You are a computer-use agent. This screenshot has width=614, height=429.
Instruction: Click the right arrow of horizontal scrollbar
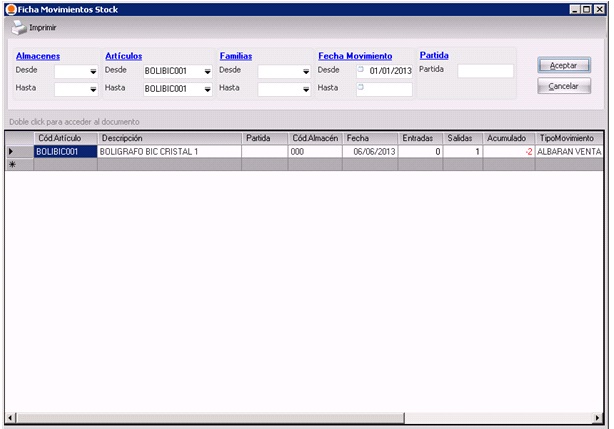pos(599,417)
